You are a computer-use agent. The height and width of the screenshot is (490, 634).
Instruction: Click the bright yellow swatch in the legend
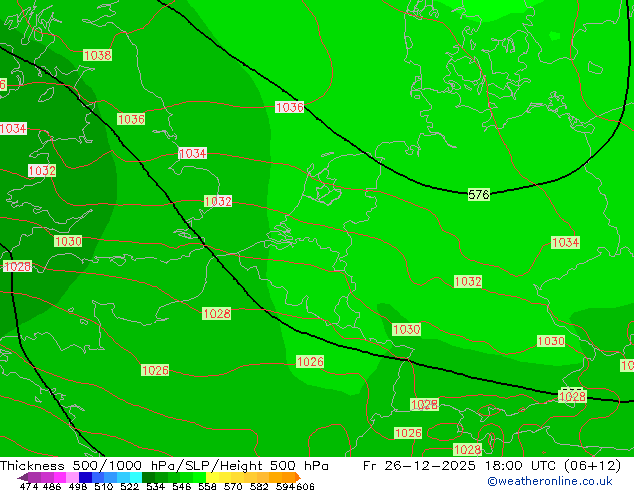(212, 477)
